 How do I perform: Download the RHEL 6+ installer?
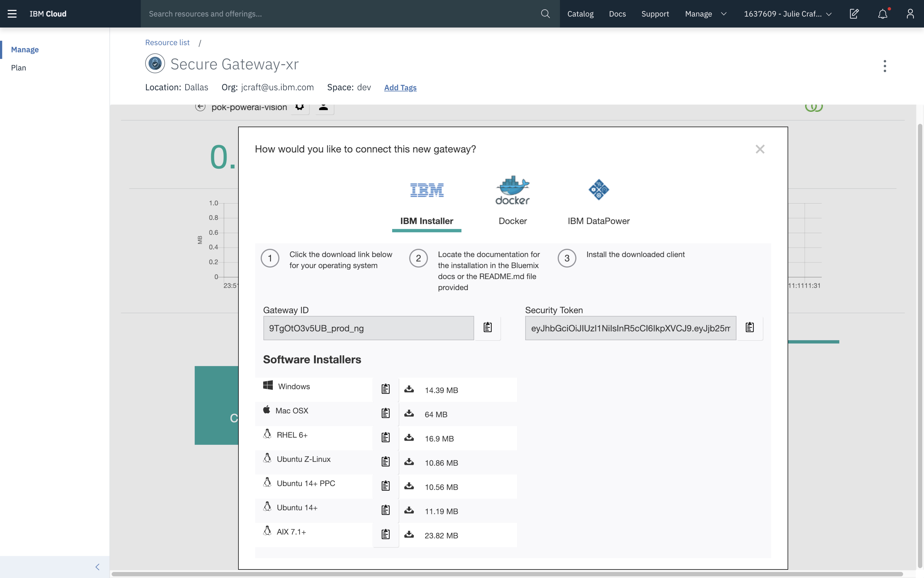click(409, 438)
